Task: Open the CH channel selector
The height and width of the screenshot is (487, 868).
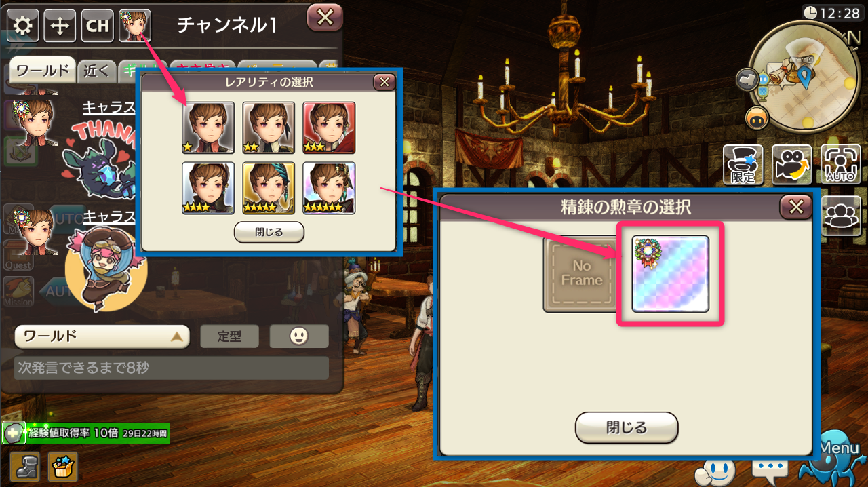Action: 97,26
